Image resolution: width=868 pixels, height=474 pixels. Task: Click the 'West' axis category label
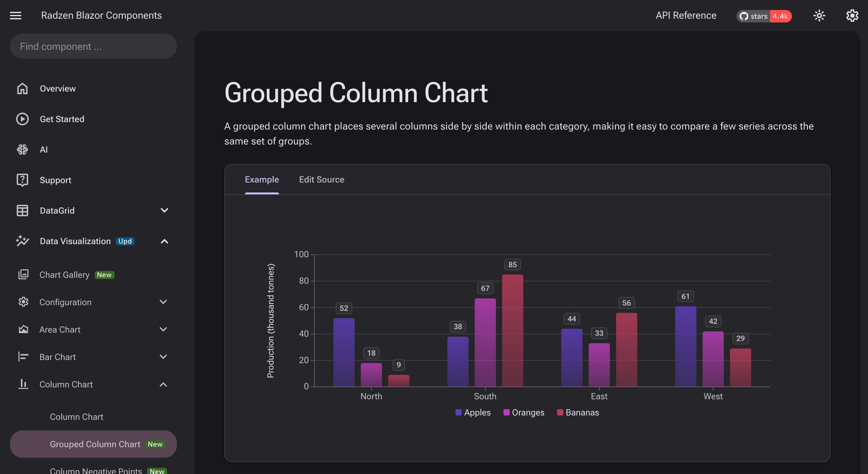713,396
